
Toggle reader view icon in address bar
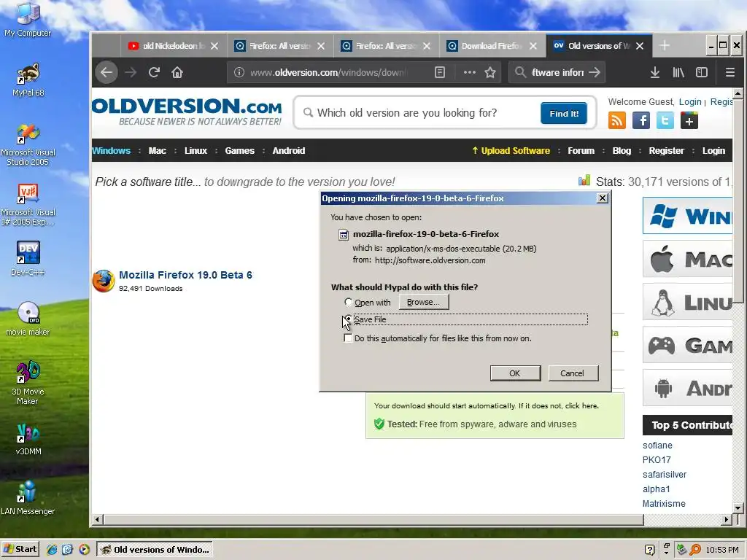point(440,72)
